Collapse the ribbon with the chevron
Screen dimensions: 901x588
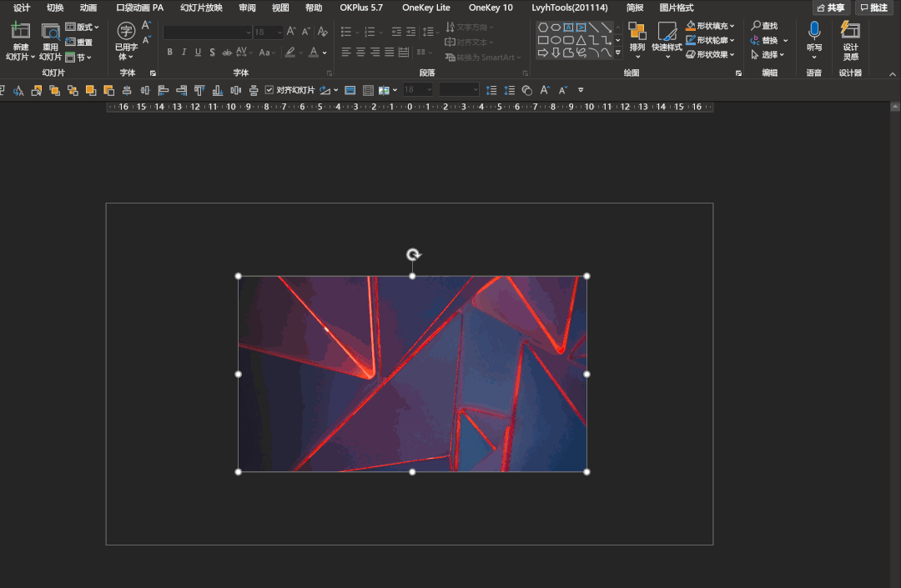(893, 74)
